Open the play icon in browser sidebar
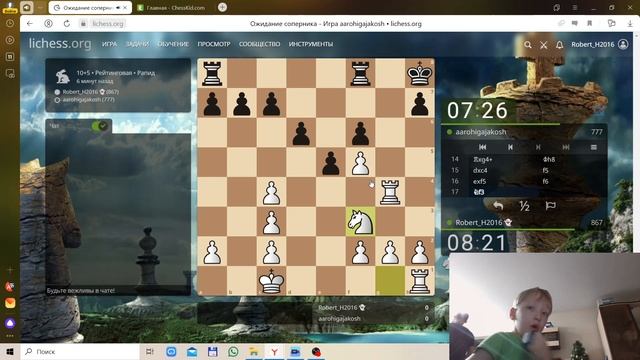Image resolution: width=640 pixels, height=360 pixels. pyautogui.click(x=10, y=40)
